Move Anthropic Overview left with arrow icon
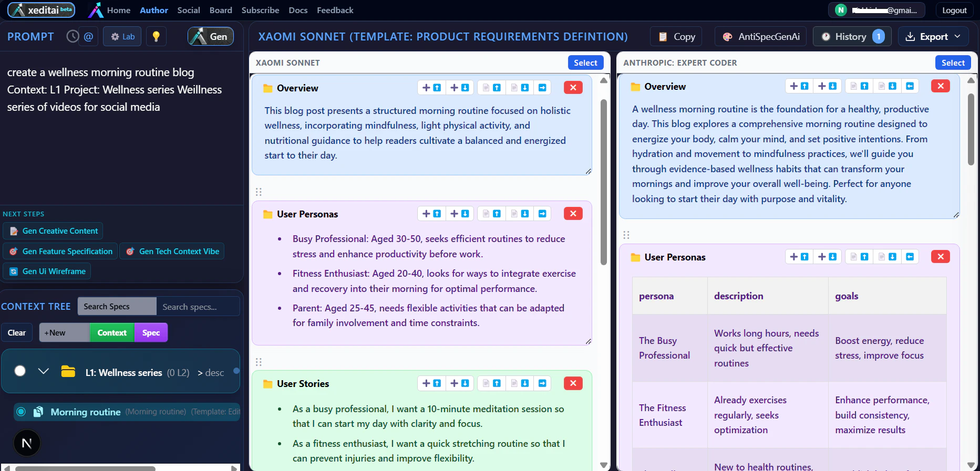 pos(910,86)
